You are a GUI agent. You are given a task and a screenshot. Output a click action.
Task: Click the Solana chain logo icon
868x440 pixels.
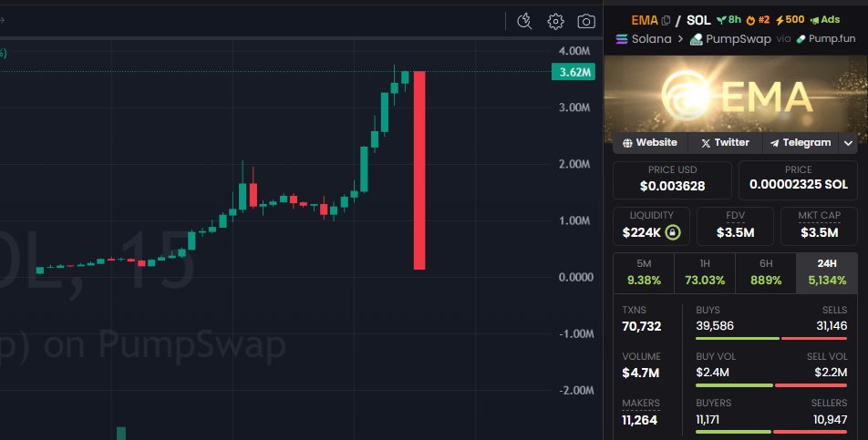tap(623, 39)
